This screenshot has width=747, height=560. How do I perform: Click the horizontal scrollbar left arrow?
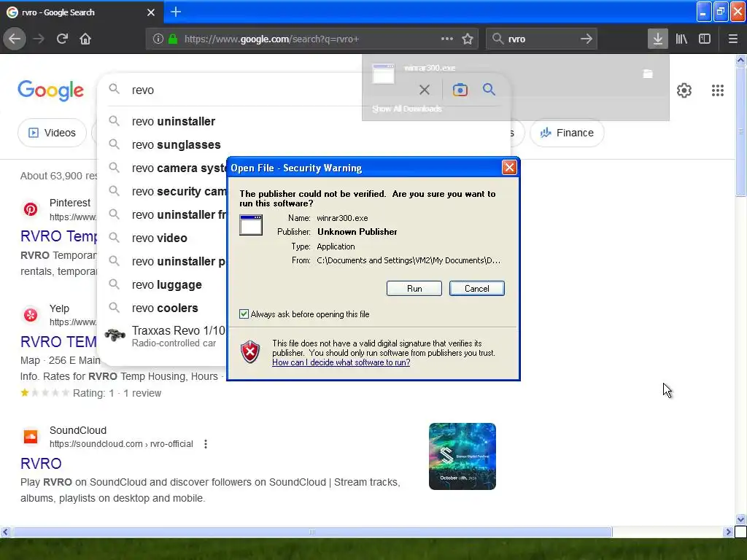coord(5,532)
